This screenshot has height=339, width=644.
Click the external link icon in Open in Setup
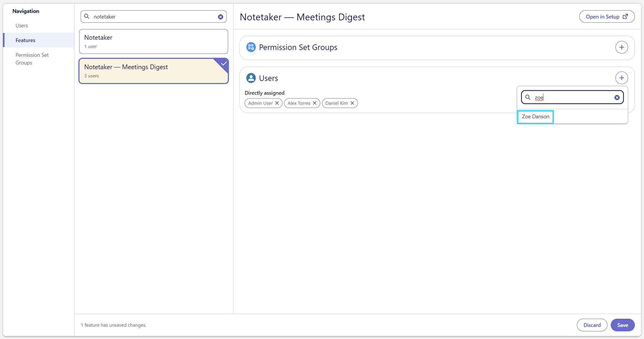click(625, 16)
